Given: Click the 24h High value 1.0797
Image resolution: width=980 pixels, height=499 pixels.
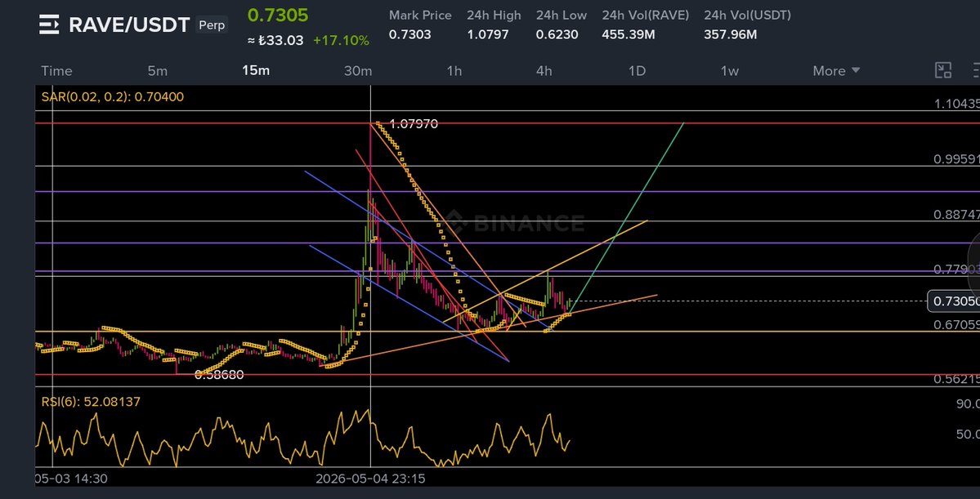Looking at the screenshot, I should point(487,34).
